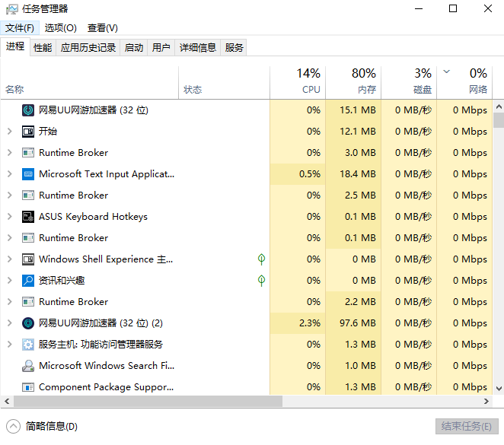Image resolution: width=504 pixels, height=445 pixels.
Task: Click the horizontal scrollbar left arrow
Action: point(7,402)
